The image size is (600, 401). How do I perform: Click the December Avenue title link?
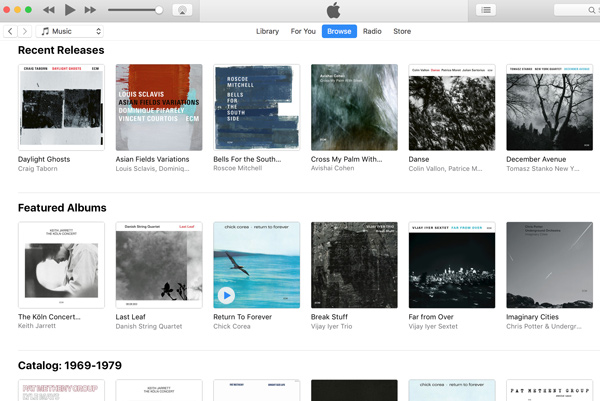pos(536,159)
